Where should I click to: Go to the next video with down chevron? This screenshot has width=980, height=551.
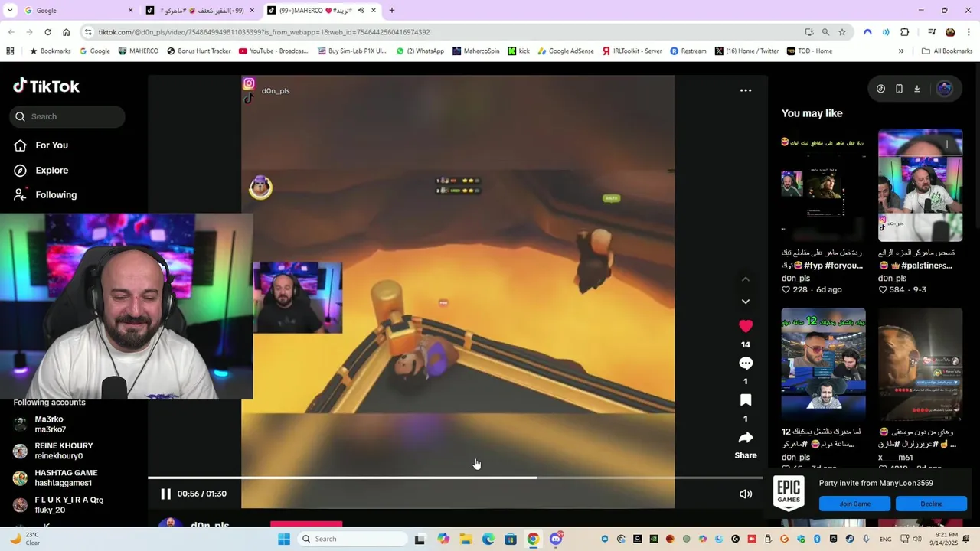[746, 302]
